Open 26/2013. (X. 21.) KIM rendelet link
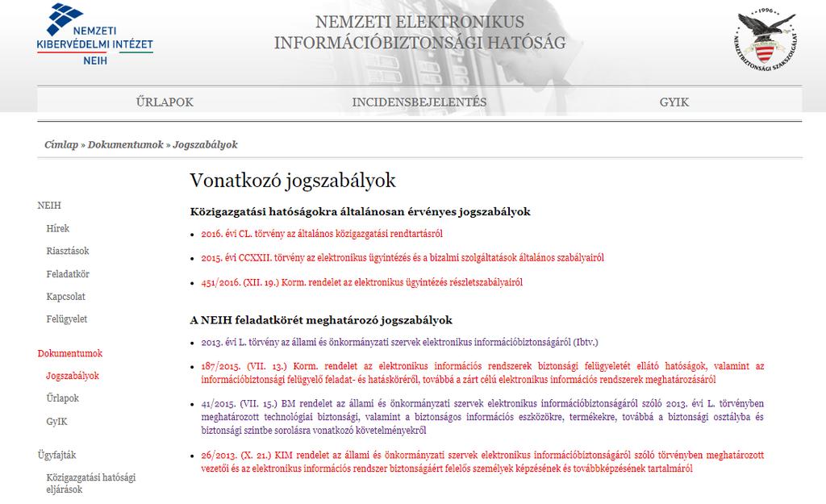This screenshot has height=504, width=826. (x=482, y=462)
